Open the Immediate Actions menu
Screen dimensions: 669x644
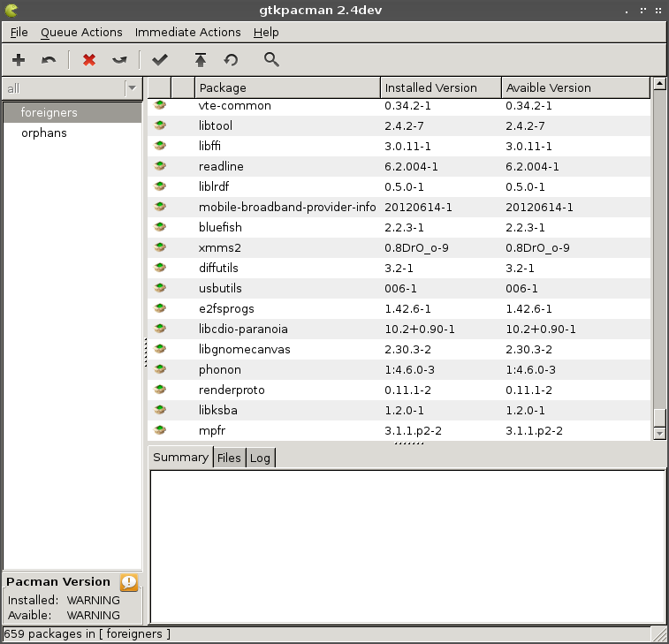point(187,33)
